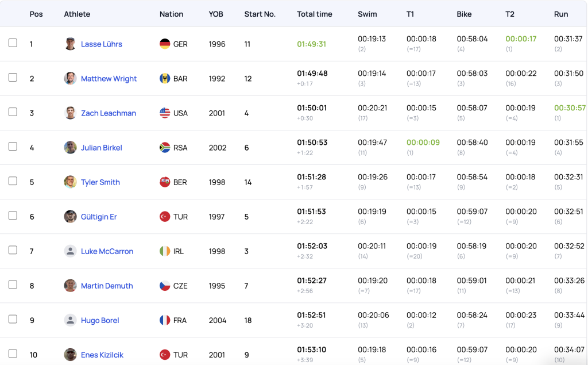Screen dimensions: 588x365
Task: Select the checkbox for Julian Birkel
Action: 13,147
